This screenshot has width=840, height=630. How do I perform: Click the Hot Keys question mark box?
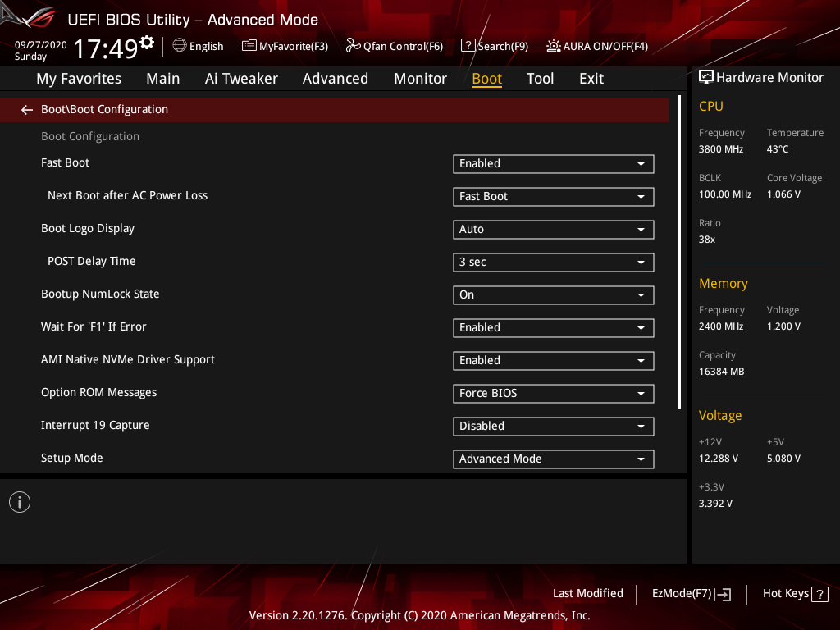[819, 594]
